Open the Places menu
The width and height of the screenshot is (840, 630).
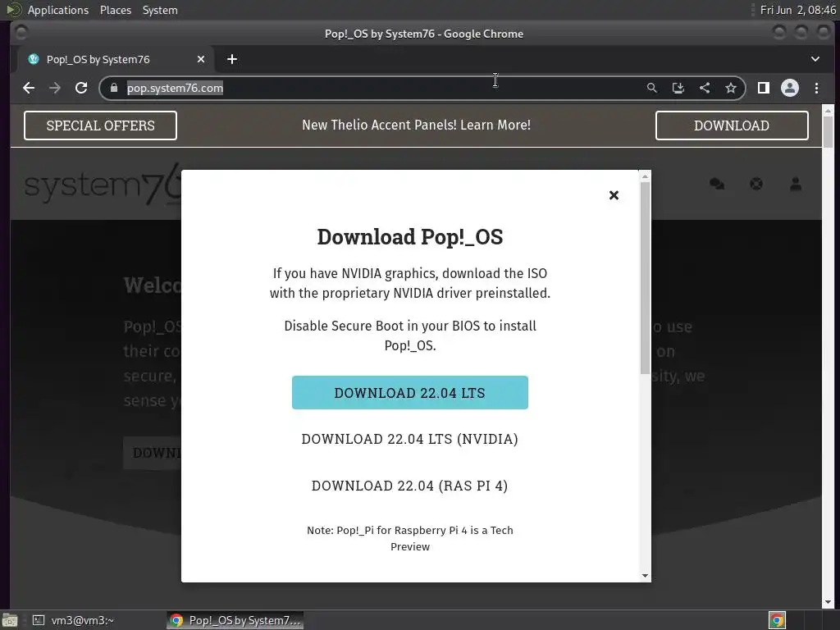click(x=116, y=10)
